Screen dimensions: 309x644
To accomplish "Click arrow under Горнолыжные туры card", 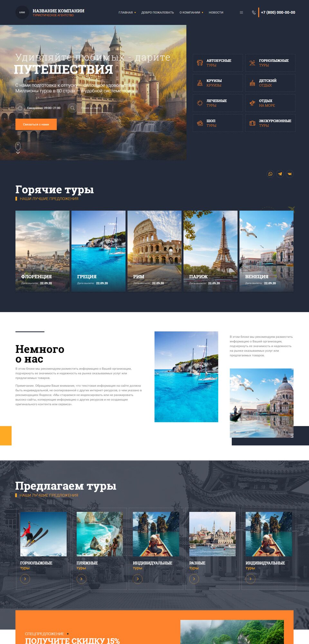I will point(25,579).
